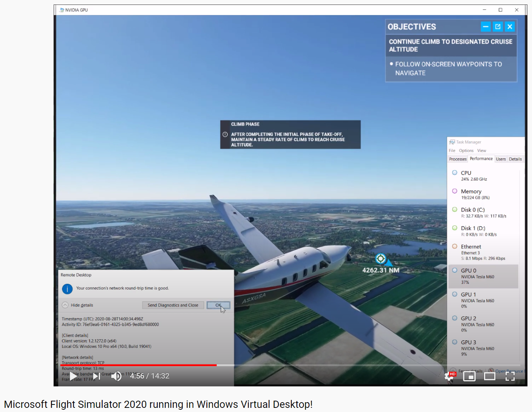Click Send Diagnostics and Close
Viewport: 532px width, 412px height.
click(x=173, y=305)
